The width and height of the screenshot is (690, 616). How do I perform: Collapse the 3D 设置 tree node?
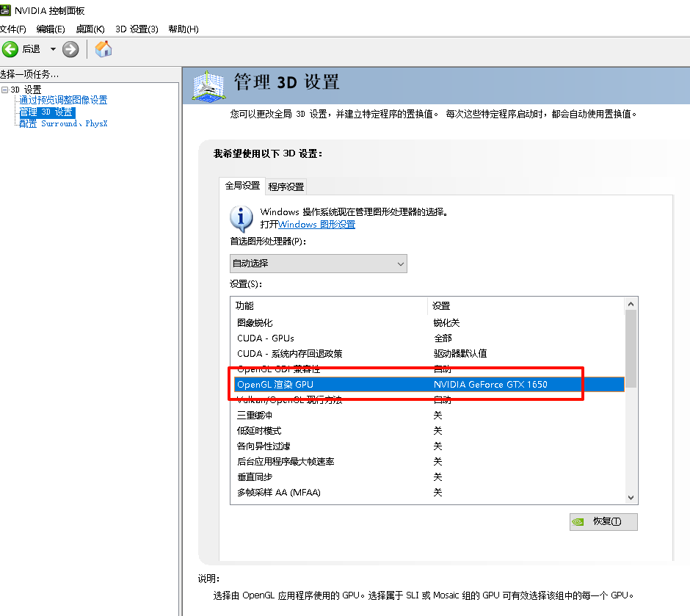pos(4,90)
